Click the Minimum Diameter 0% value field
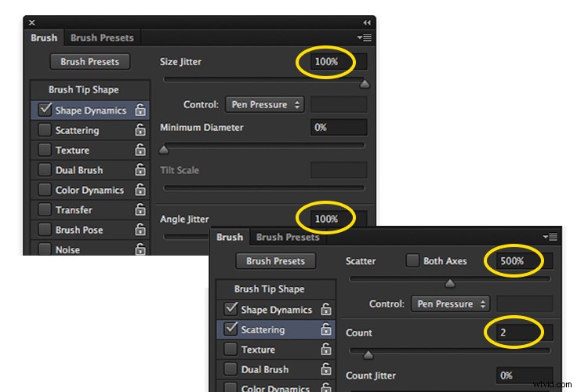This screenshot has width=588, height=392. 339,128
